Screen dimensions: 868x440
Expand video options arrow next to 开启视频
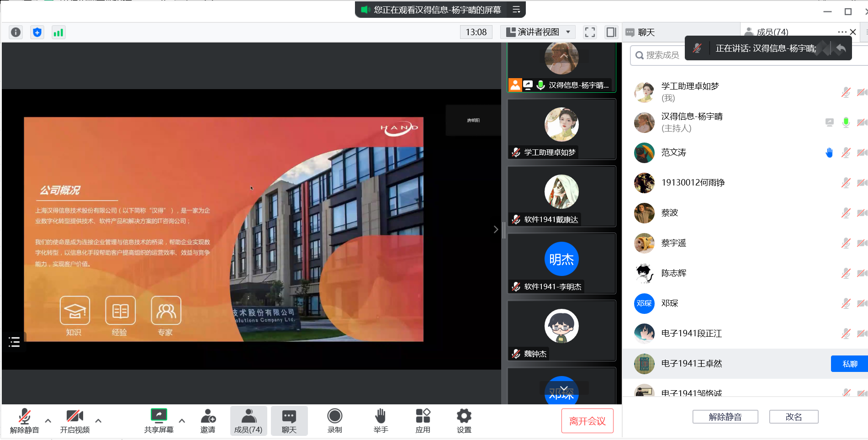pyautogui.click(x=98, y=421)
